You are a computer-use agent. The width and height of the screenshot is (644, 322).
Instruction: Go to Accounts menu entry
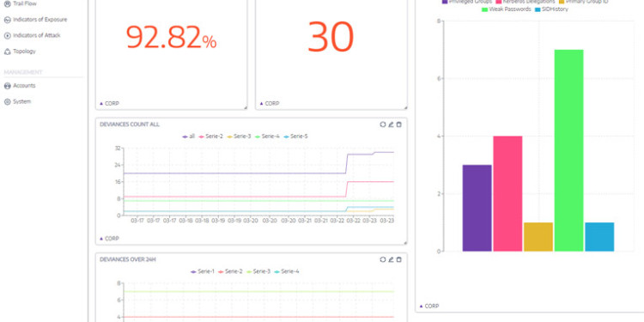click(x=24, y=86)
